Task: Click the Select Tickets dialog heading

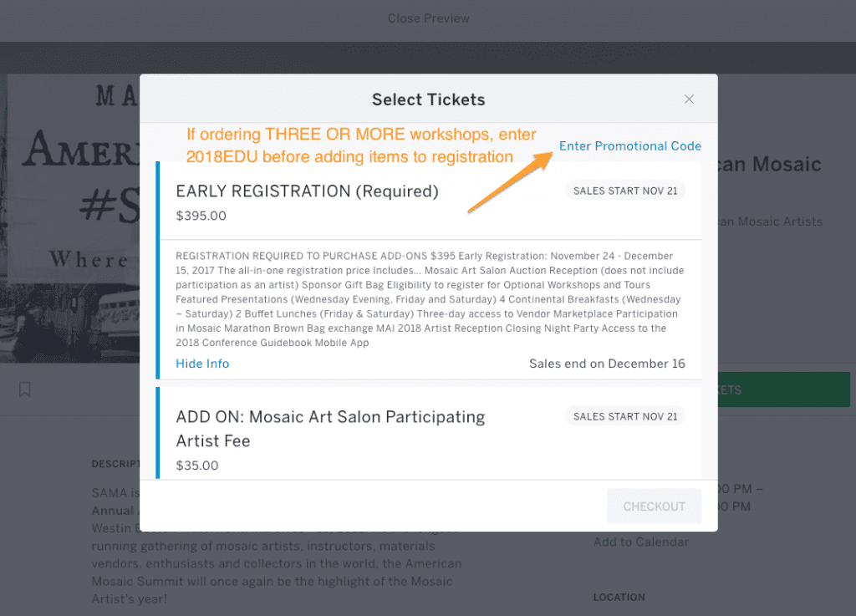Action: pyautogui.click(x=429, y=99)
